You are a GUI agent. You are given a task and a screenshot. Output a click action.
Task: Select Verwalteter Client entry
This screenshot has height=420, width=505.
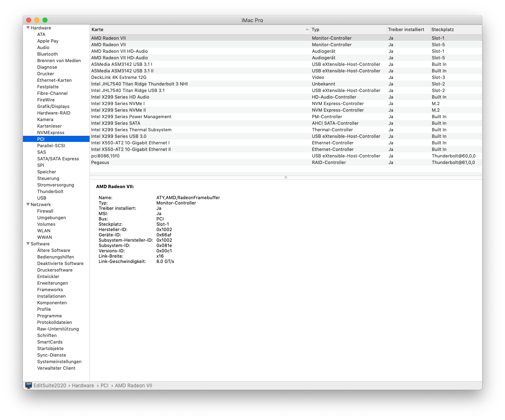click(56, 368)
